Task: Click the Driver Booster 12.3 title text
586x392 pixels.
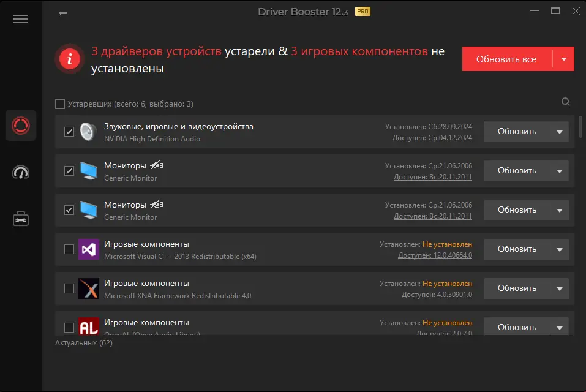Action: [302, 12]
